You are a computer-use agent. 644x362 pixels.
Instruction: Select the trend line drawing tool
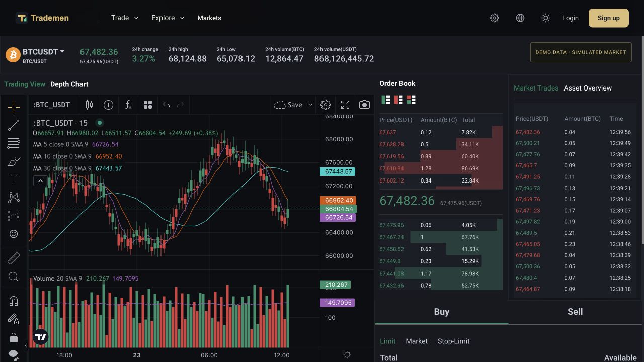[x=14, y=125]
